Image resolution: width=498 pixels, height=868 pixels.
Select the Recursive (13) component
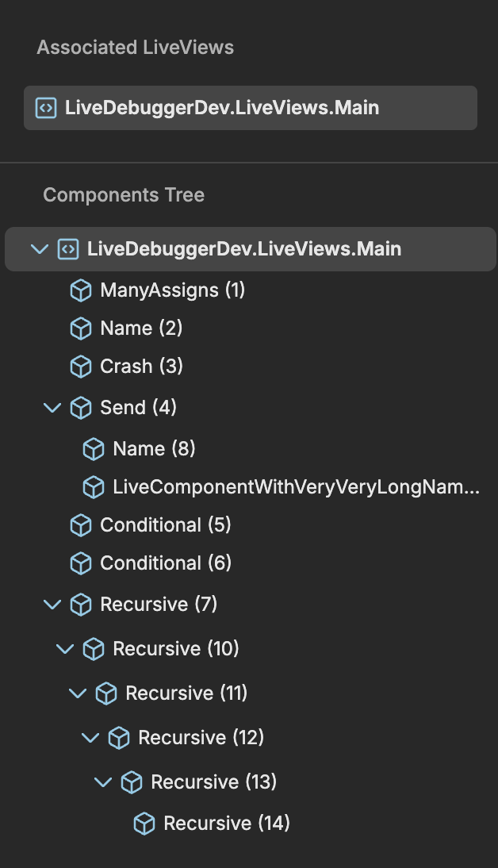pos(213,782)
